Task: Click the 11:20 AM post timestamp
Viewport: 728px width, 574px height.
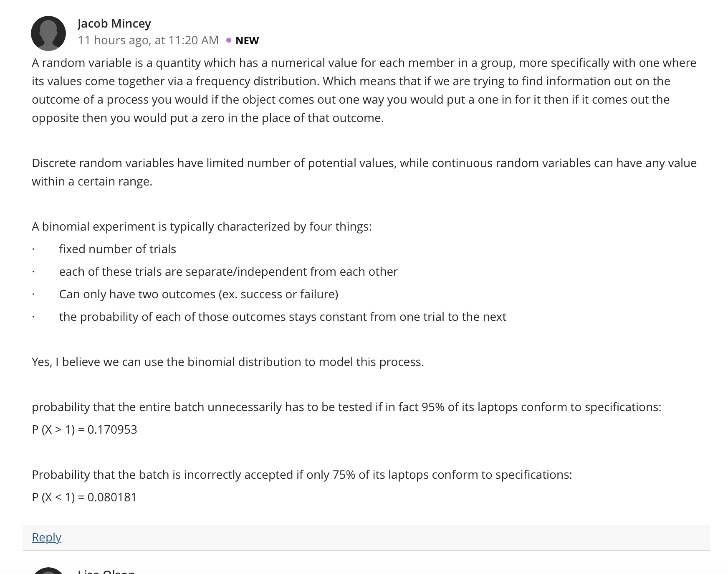Action: (148, 40)
